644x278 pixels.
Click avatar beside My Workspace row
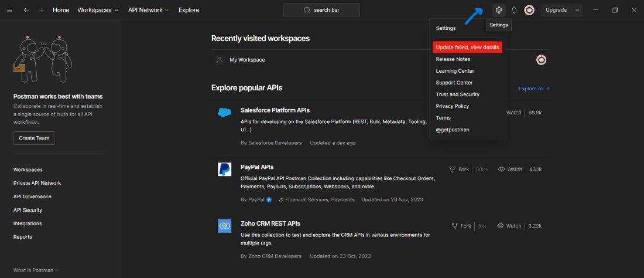(542, 60)
